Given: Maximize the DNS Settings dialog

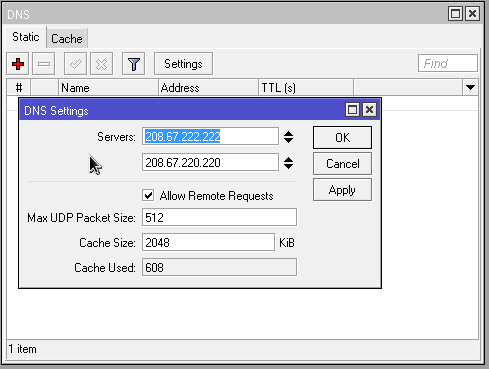Looking at the screenshot, I should coord(352,110).
